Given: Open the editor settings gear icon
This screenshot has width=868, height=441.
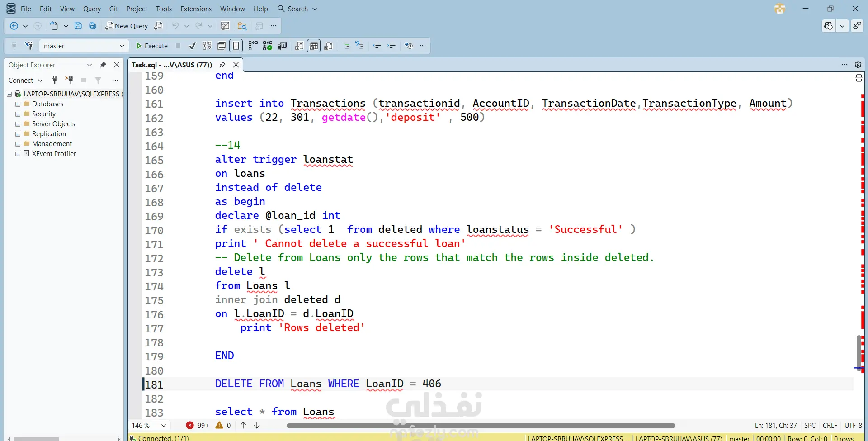Looking at the screenshot, I should [x=858, y=65].
